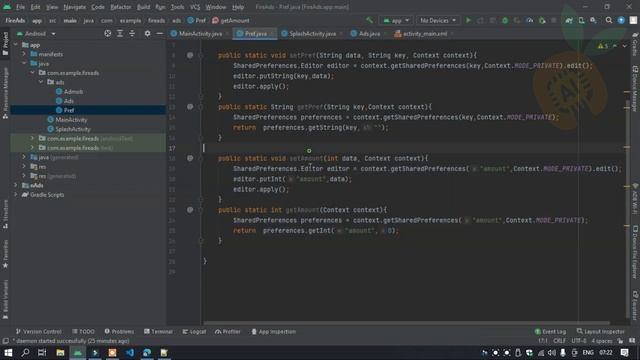
Task: Switch to SplashActivity.java tab
Action: tap(312, 33)
